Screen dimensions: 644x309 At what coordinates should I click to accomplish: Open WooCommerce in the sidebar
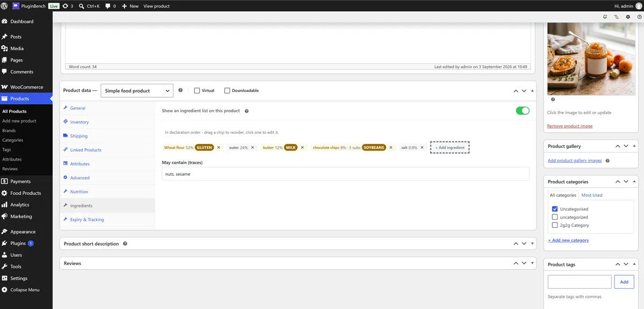click(26, 87)
